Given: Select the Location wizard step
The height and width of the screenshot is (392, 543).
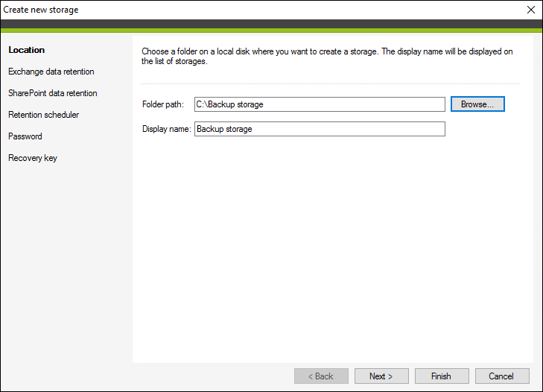Looking at the screenshot, I should point(27,50).
